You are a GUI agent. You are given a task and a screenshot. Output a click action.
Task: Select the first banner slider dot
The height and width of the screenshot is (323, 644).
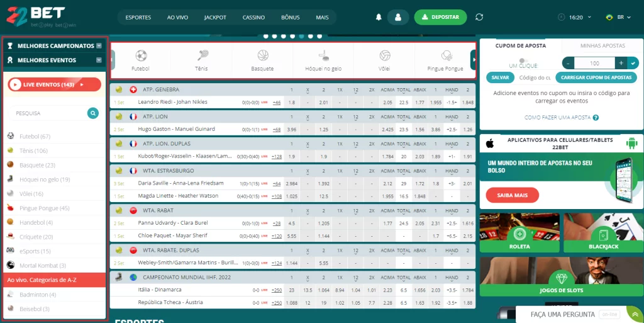click(x=266, y=36)
